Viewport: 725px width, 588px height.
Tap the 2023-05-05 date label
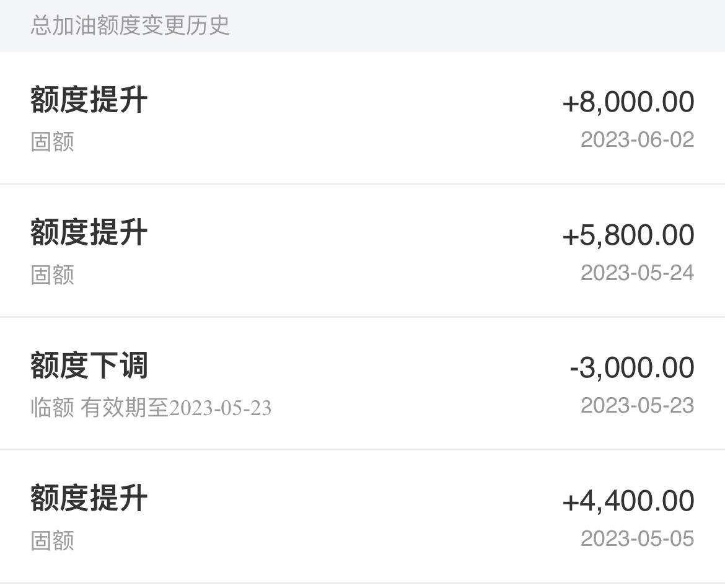[x=637, y=538]
